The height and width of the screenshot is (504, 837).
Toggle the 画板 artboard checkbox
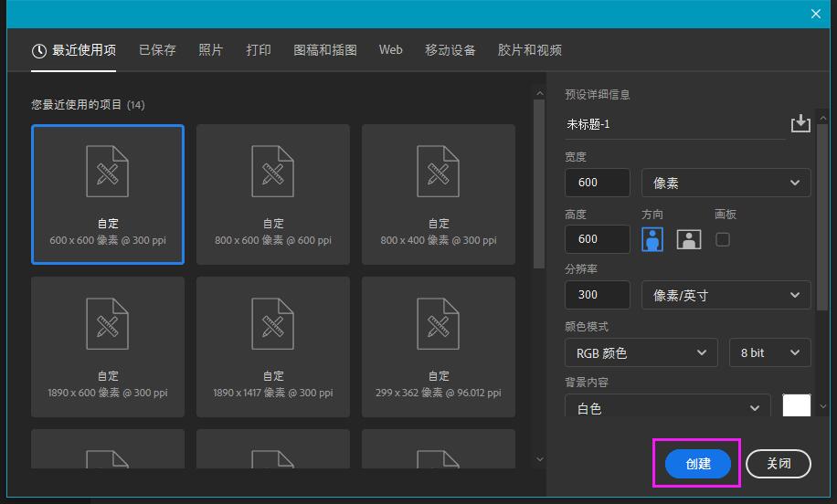coord(722,239)
